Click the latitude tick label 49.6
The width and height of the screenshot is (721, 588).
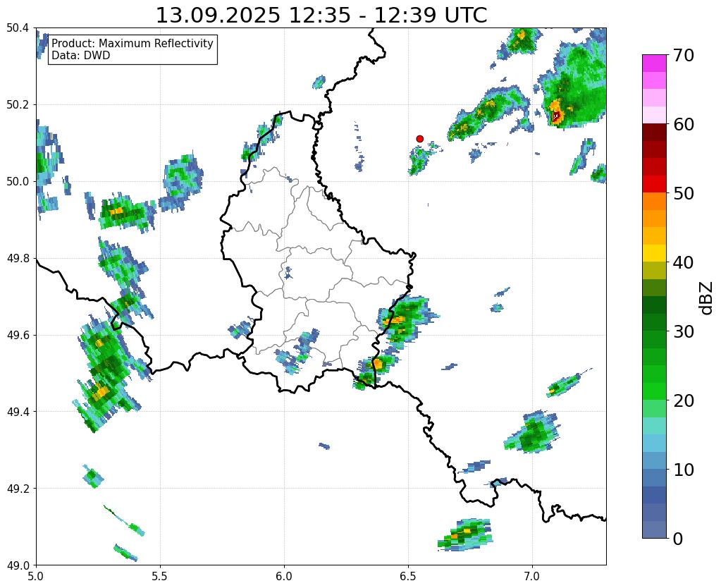[18, 335]
